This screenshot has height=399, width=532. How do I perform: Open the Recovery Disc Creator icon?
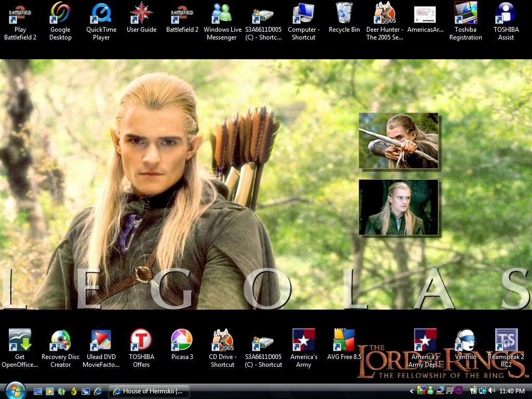coord(60,340)
